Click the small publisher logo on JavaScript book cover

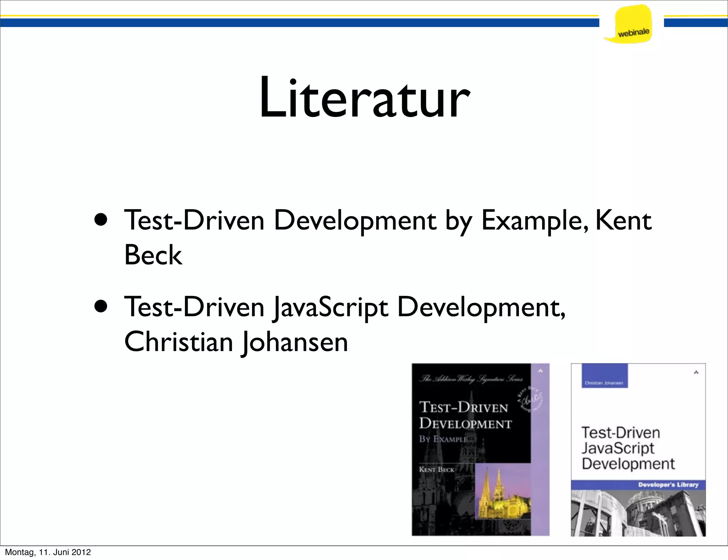coord(696,372)
